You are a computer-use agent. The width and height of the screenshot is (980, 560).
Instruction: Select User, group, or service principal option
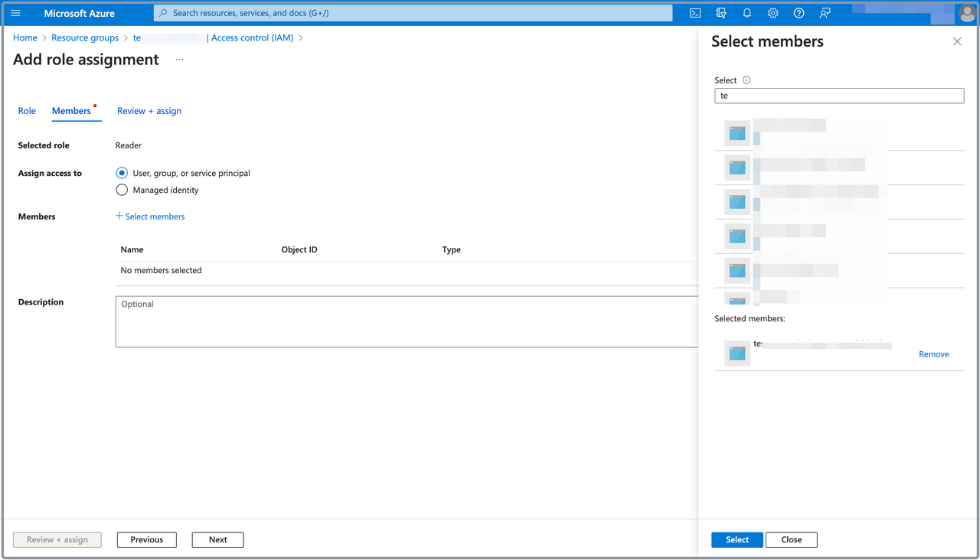click(122, 173)
